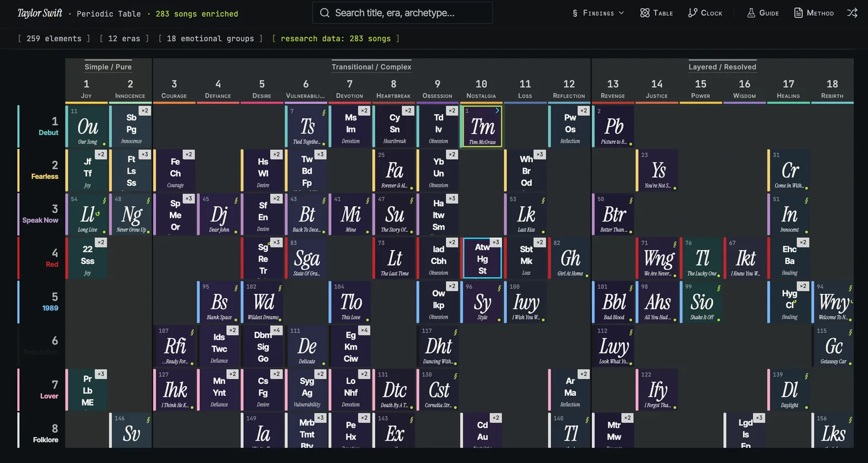This screenshot has height=463, width=868.
Task: Open the Tim McGraw element tile
Action: [482, 126]
